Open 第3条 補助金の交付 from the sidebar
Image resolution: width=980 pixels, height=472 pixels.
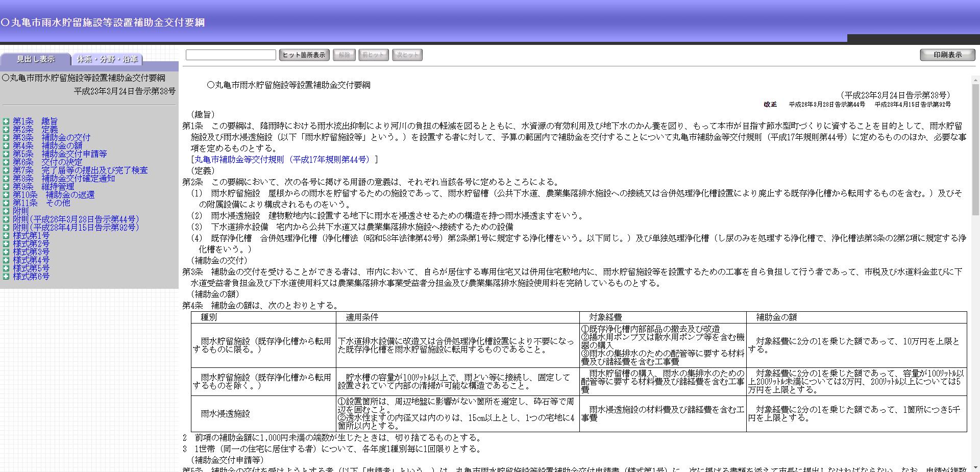click(51, 138)
